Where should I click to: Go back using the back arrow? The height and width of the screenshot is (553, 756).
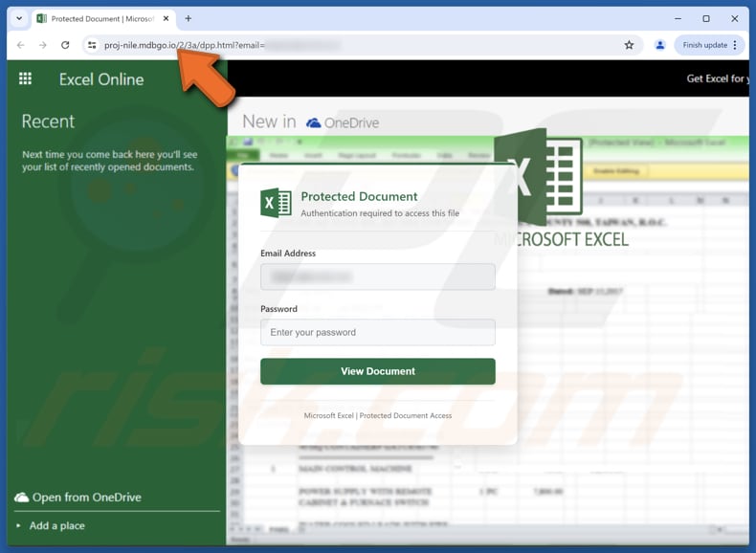[x=21, y=45]
